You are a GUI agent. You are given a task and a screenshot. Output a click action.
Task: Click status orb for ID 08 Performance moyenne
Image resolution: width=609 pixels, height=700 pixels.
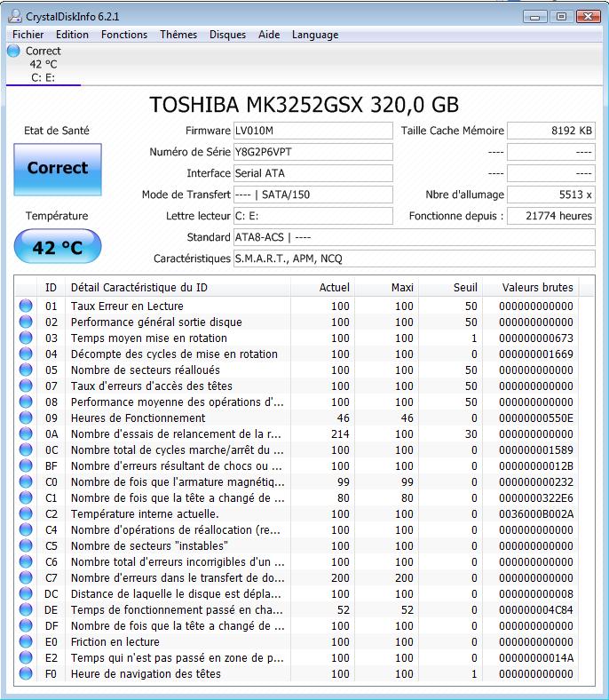(26, 402)
